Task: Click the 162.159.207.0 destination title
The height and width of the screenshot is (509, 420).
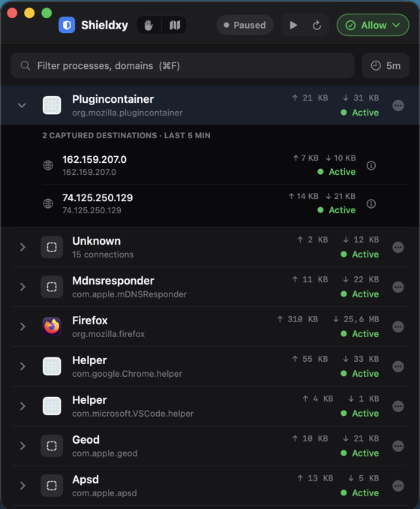Action: [94, 159]
